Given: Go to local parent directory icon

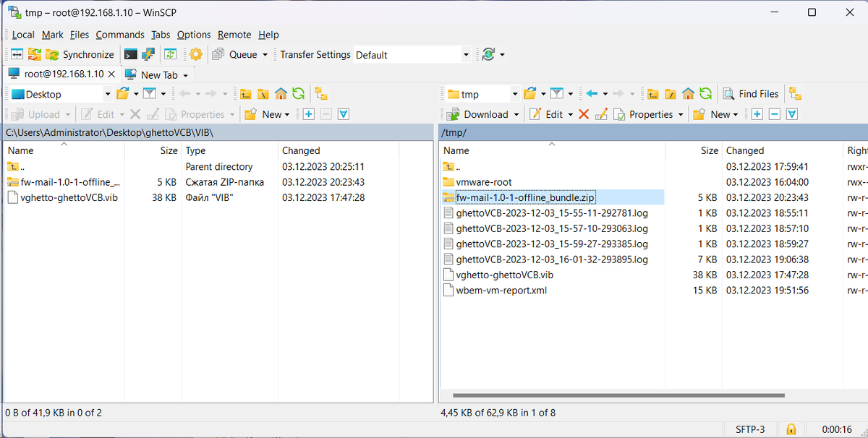Looking at the screenshot, I should coord(246,94).
